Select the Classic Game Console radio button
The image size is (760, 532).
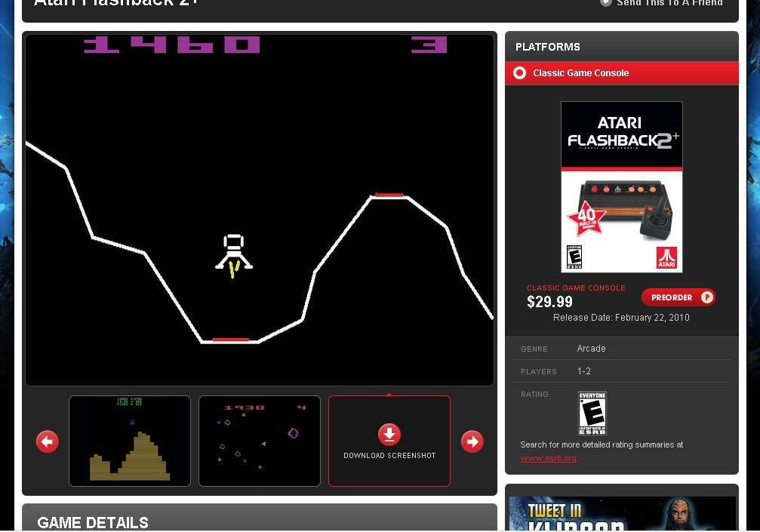pyautogui.click(x=519, y=73)
